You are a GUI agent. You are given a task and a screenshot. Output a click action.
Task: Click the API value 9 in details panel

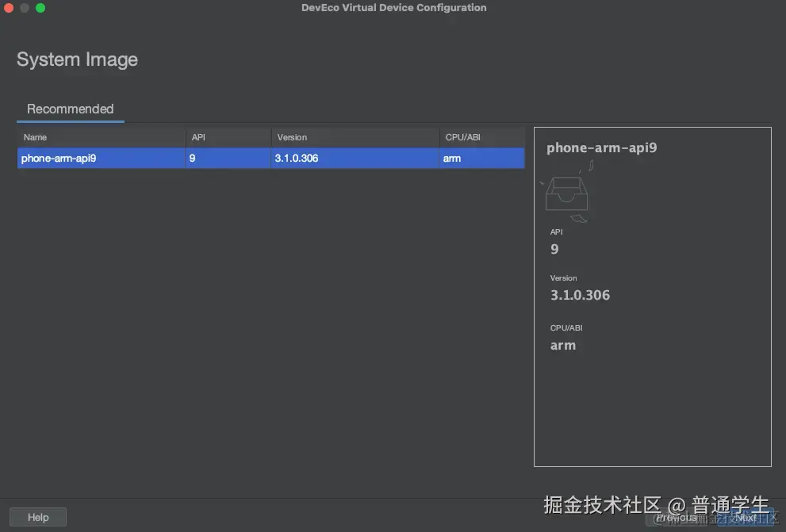[x=554, y=248]
